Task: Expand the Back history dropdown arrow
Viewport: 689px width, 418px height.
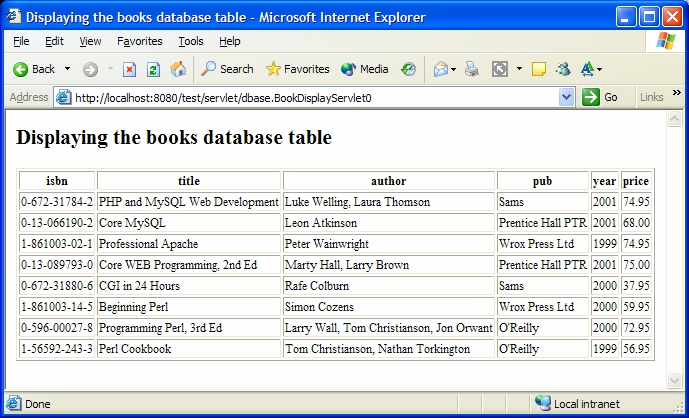Action: pyautogui.click(x=67, y=69)
